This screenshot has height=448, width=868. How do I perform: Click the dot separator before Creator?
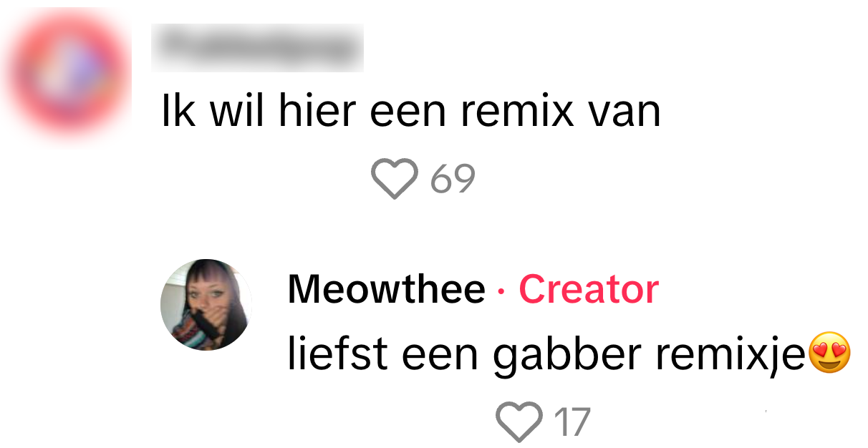click(x=501, y=291)
